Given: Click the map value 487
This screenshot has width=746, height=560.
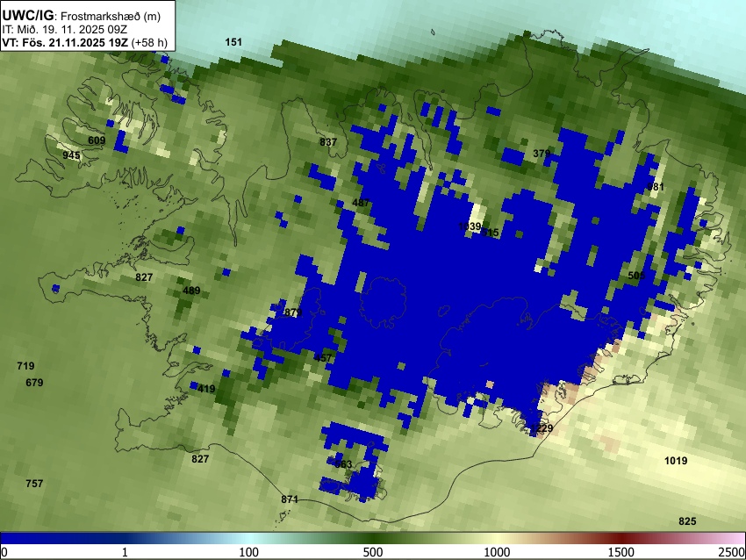Looking at the screenshot, I should 361,203.
